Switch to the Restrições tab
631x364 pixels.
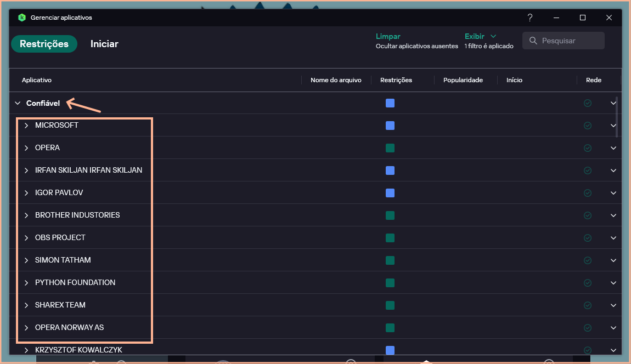[x=44, y=44]
